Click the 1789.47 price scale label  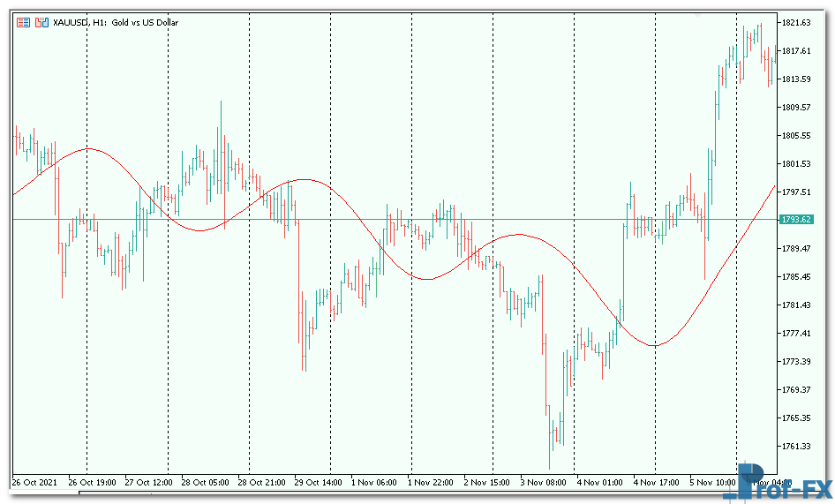(x=795, y=248)
